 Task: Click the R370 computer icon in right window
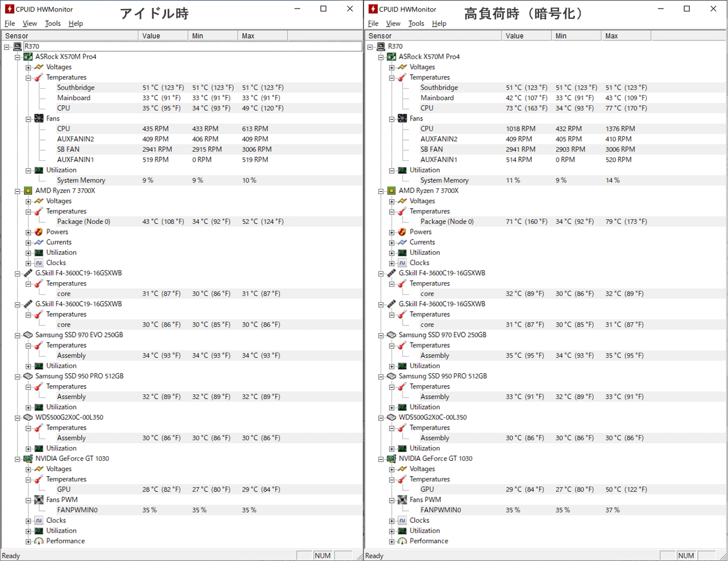380,47
